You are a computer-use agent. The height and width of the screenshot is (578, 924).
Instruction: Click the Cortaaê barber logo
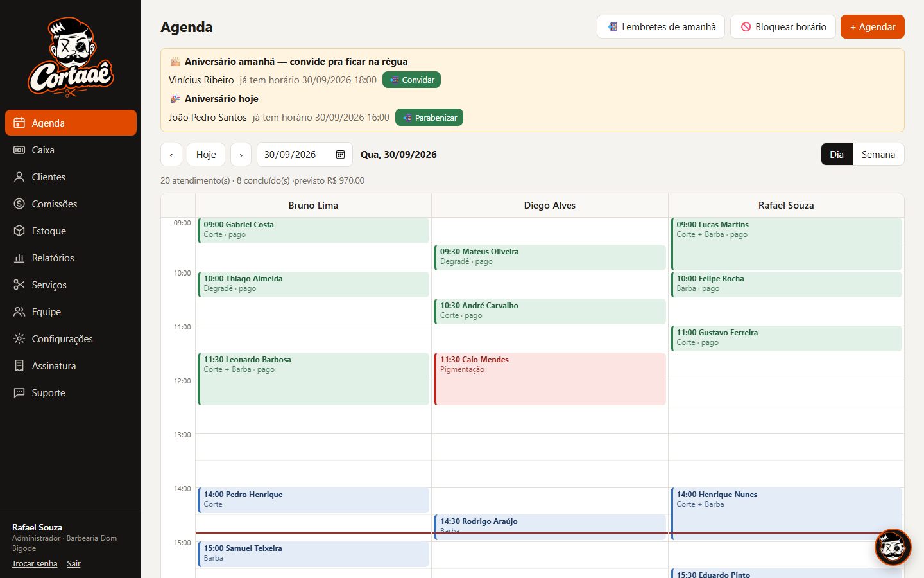[x=71, y=57]
